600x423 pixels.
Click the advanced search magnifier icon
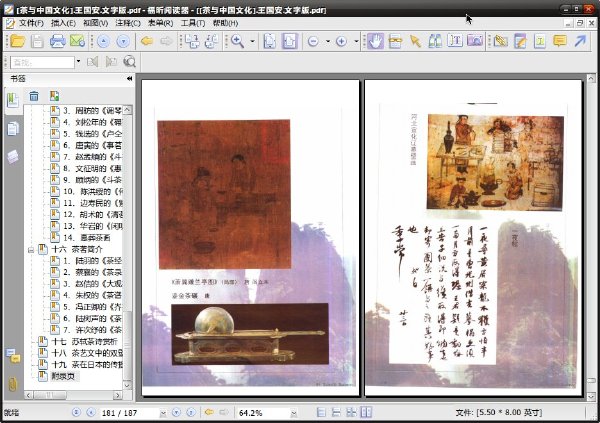click(x=130, y=62)
